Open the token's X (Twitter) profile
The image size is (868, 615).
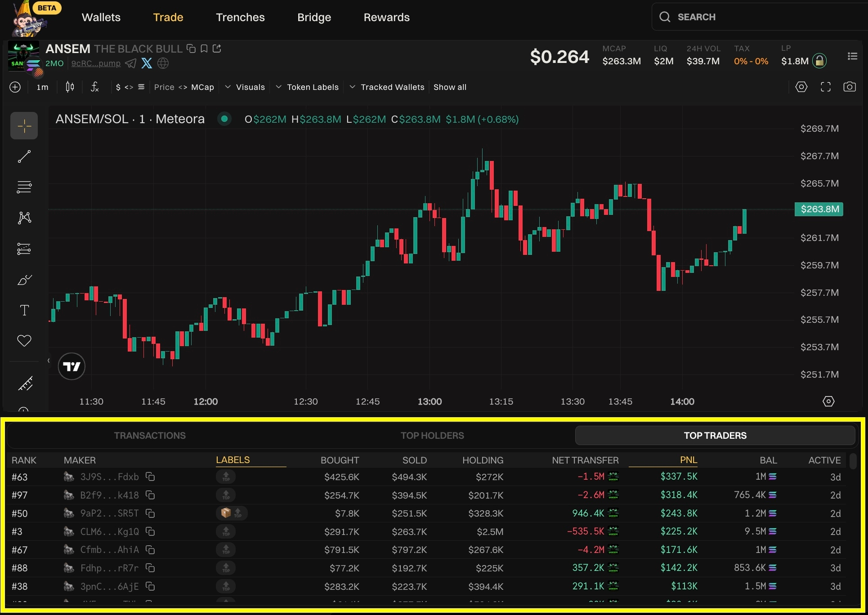[147, 63]
